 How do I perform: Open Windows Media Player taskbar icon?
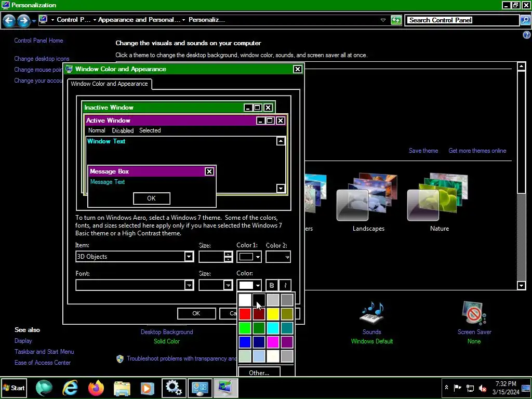(147, 388)
